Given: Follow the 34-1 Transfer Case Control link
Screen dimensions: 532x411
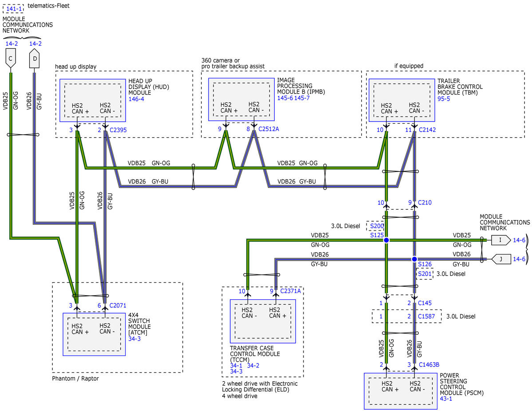Looking at the screenshot, I should tap(236, 365).
